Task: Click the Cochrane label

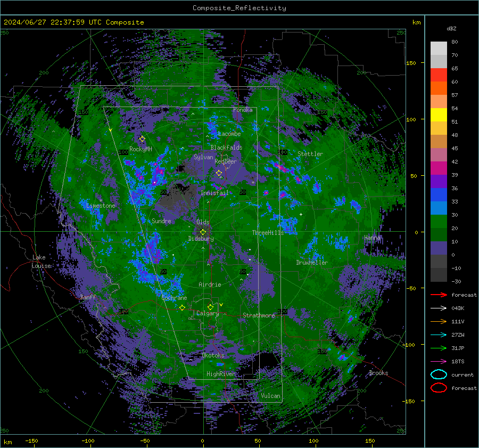Action: click(x=174, y=298)
